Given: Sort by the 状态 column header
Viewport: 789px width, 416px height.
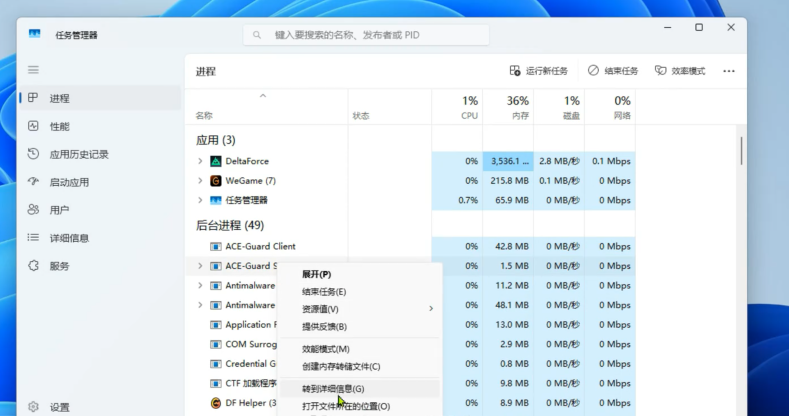Looking at the screenshot, I should point(389,107).
